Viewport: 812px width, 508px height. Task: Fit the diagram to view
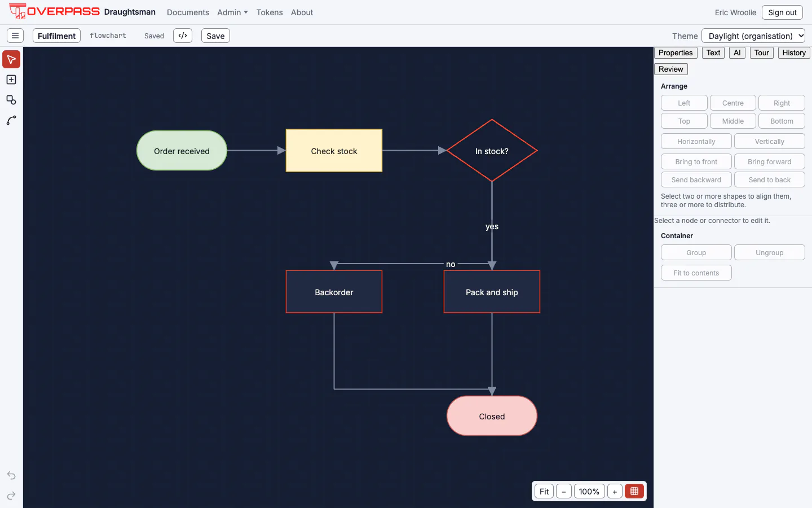544,491
